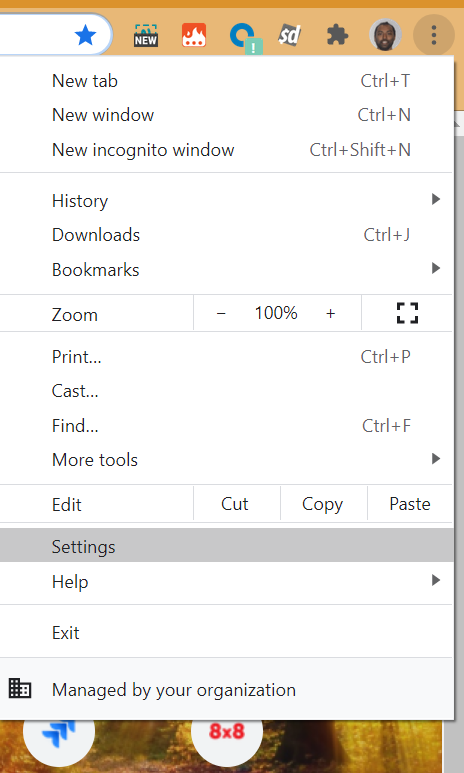Close the three-dot Chrome menu button
The width and height of the screenshot is (464, 773).
(433, 35)
